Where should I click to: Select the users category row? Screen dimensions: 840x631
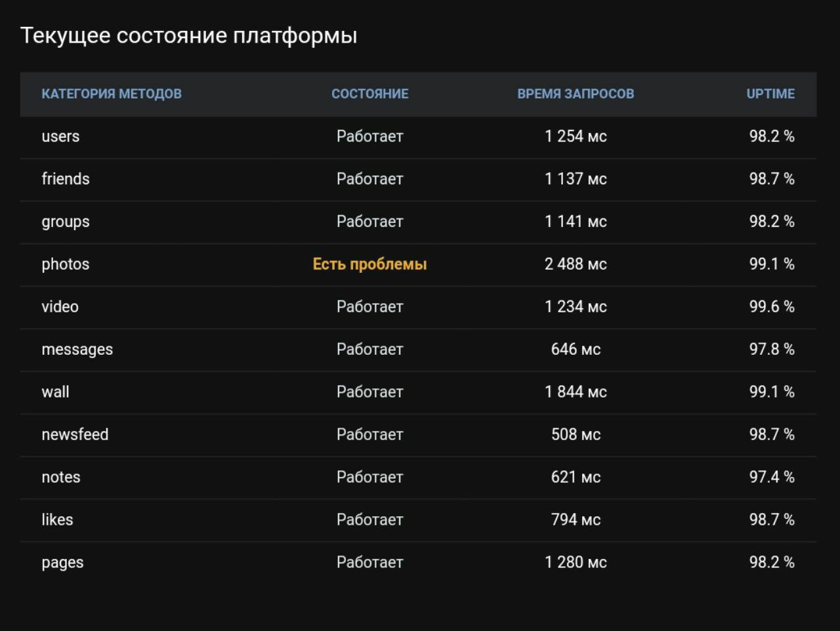point(60,136)
